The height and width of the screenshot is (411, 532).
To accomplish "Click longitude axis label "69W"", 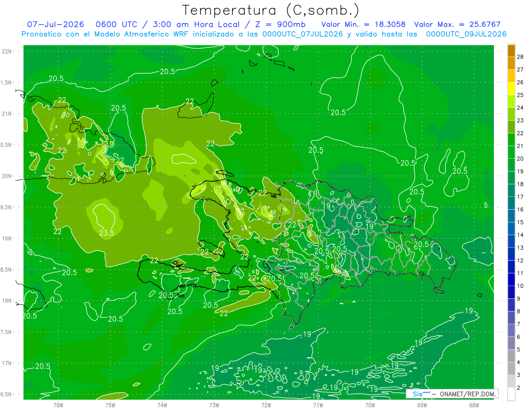I will (x=422, y=405).
